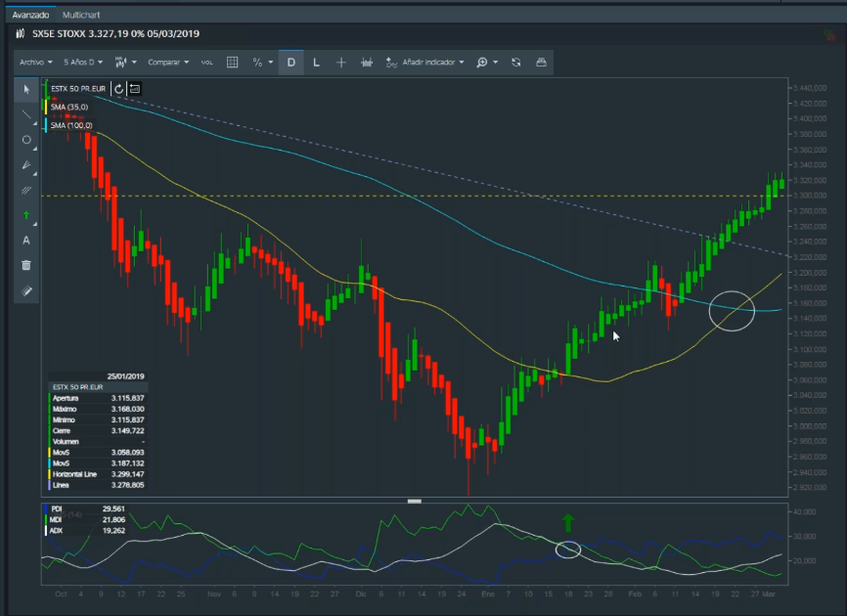847x616 pixels.
Task: Click the Comparar button
Action: pos(167,62)
